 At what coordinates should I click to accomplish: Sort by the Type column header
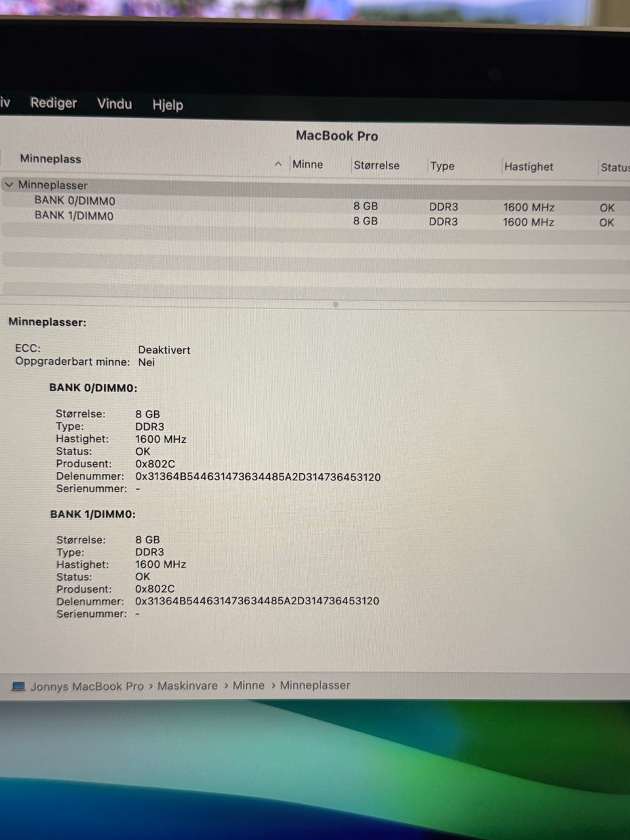(442, 166)
